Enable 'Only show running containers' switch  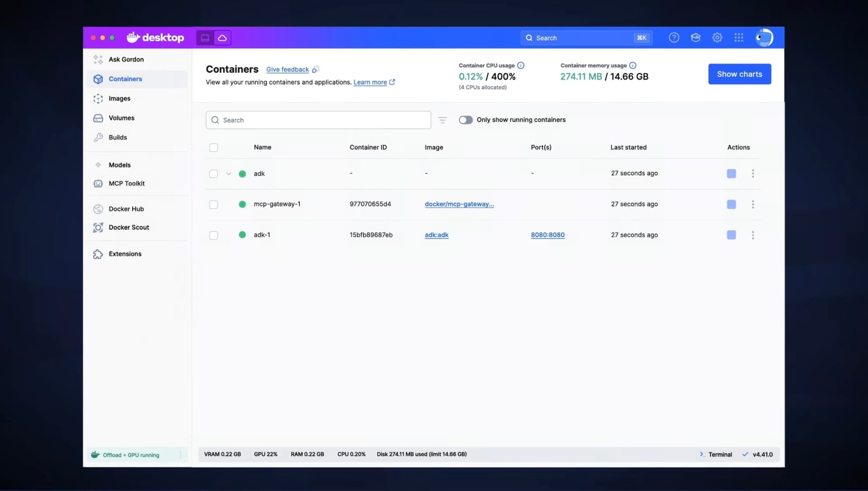pyautogui.click(x=466, y=119)
